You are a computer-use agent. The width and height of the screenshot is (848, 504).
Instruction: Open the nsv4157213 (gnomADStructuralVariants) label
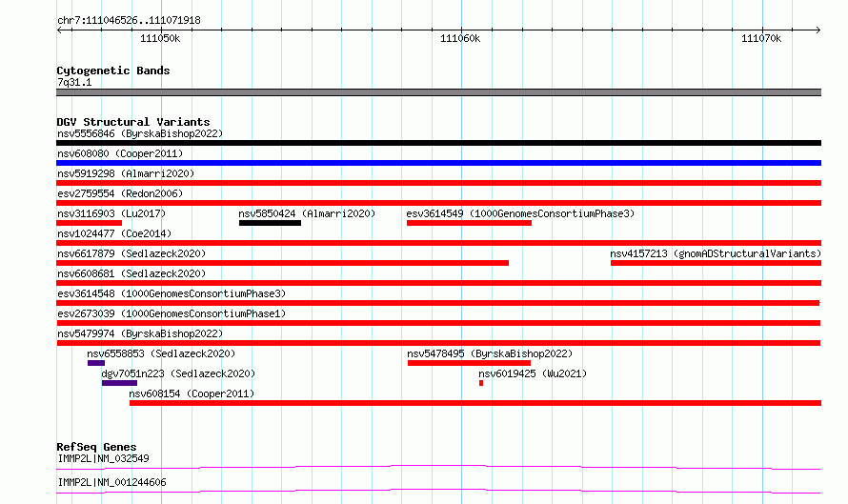[716, 253]
